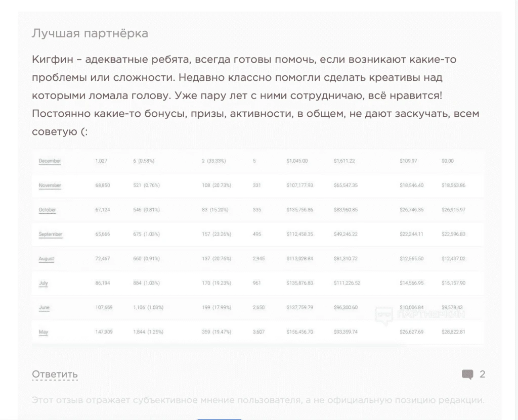Click the $81,310.72 amount

click(x=346, y=259)
